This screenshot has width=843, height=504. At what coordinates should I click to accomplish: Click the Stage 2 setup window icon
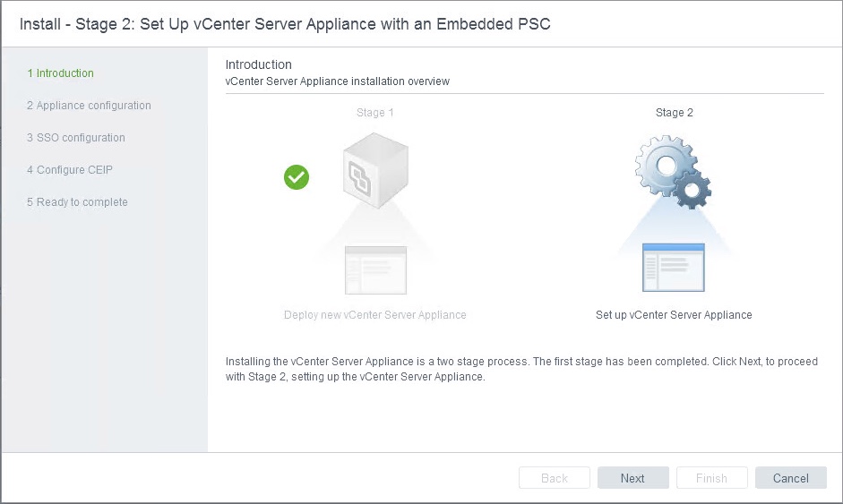[673, 268]
